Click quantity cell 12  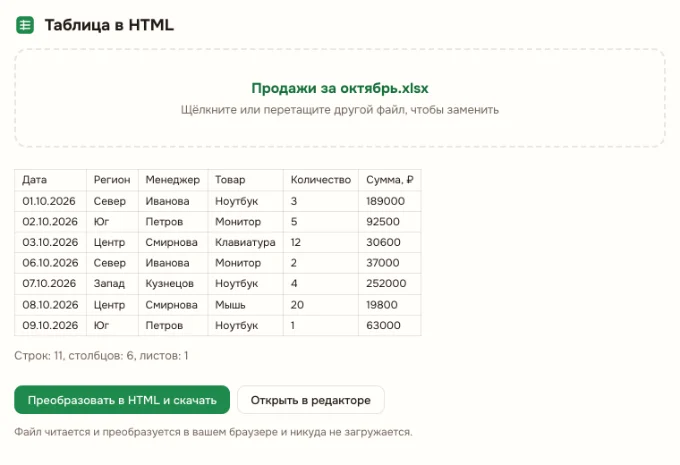[321, 242]
